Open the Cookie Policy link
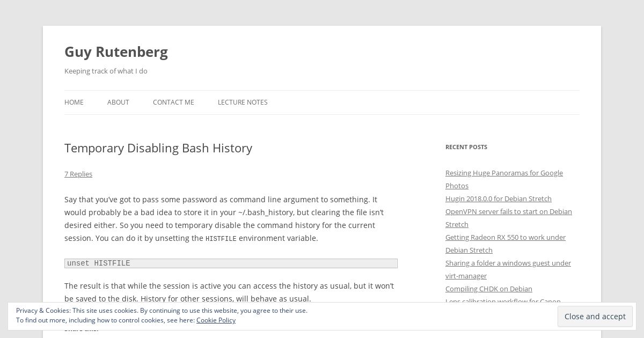The width and height of the screenshot is (644, 338). (x=216, y=320)
